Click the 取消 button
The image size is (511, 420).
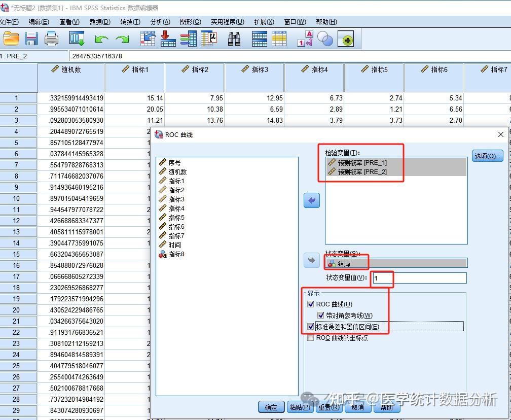(x=357, y=407)
